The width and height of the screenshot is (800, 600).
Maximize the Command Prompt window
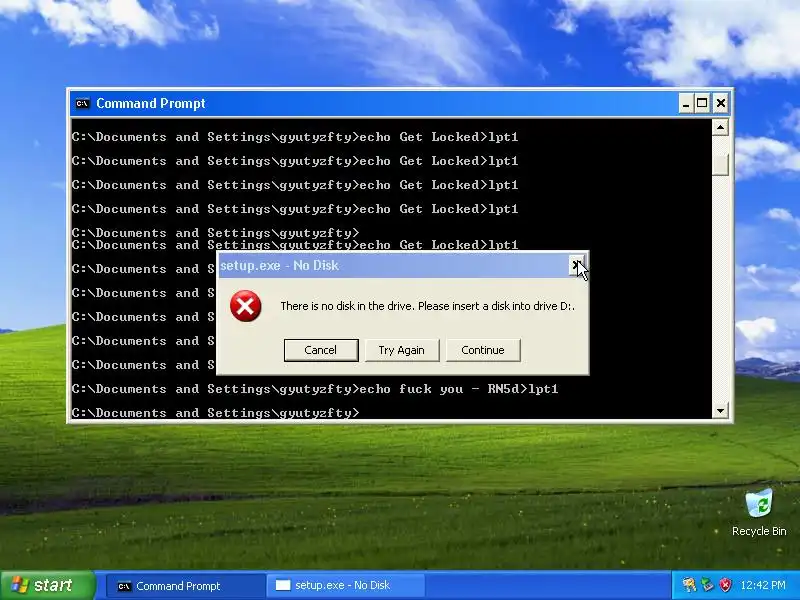(703, 104)
